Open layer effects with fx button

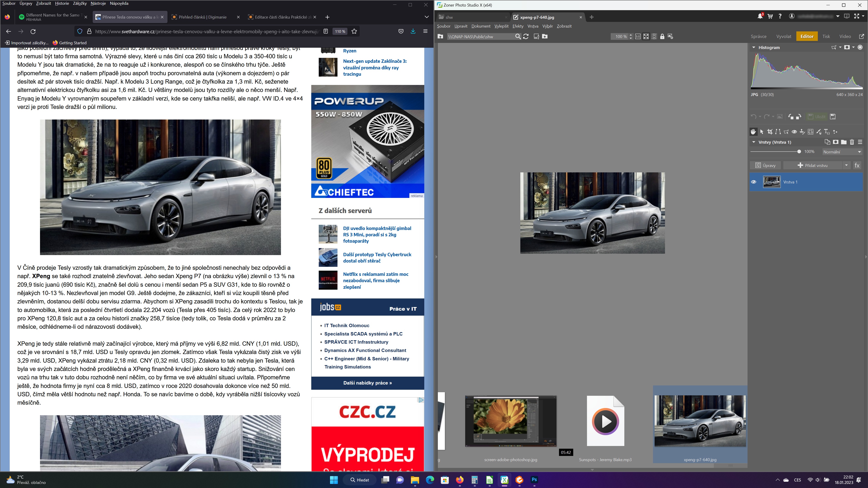pos(857,165)
